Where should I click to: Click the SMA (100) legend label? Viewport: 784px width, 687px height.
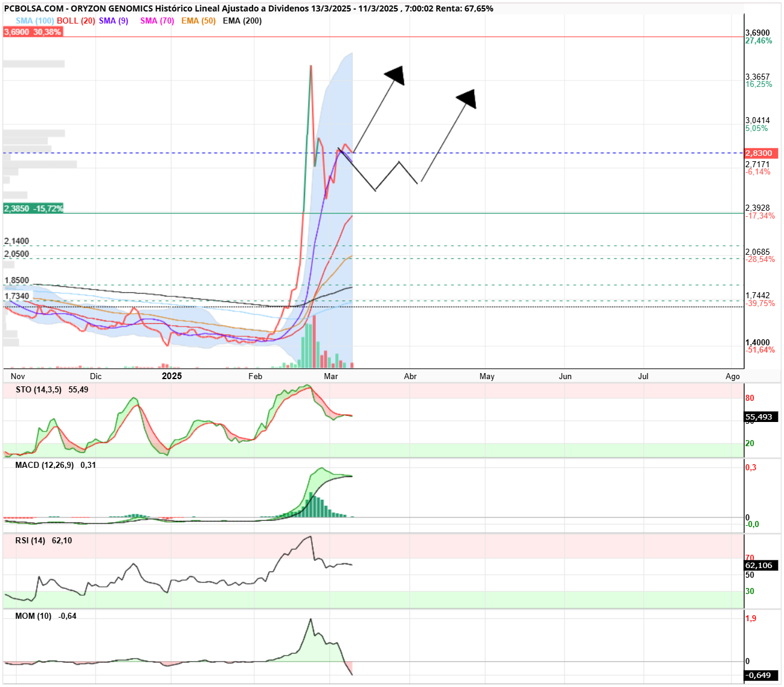tap(34, 21)
